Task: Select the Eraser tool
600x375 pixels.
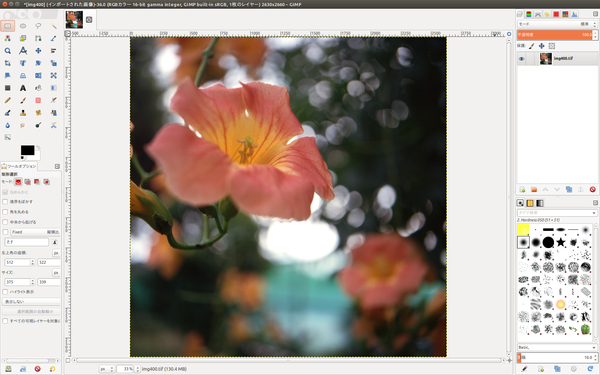Action: 38,100
